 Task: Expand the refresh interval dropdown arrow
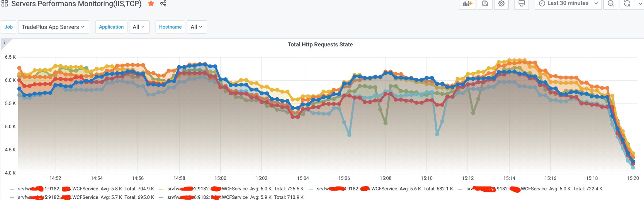(640, 3)
